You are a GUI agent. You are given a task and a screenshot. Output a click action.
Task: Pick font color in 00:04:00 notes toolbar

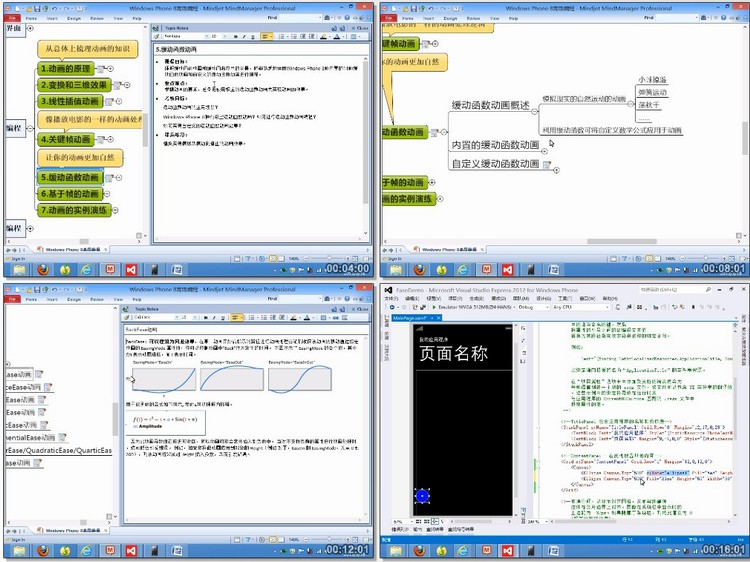337,36
